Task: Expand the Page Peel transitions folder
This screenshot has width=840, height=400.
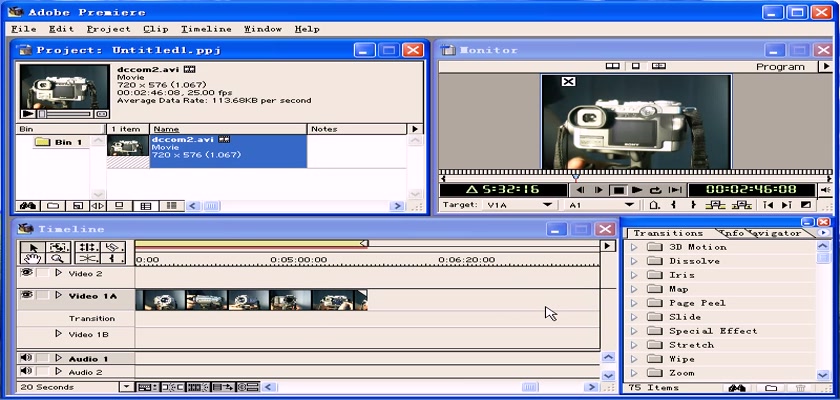Action: point(634,303)
